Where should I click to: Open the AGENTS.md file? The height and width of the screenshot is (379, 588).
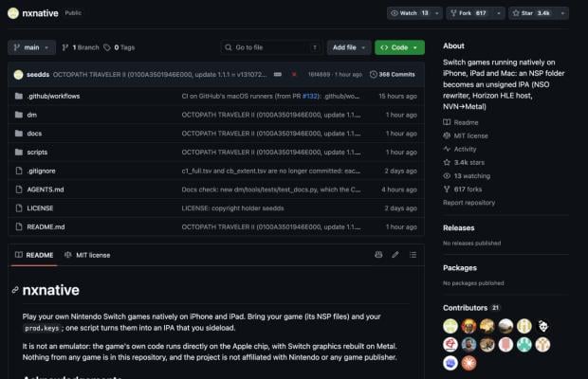point(46,189)
